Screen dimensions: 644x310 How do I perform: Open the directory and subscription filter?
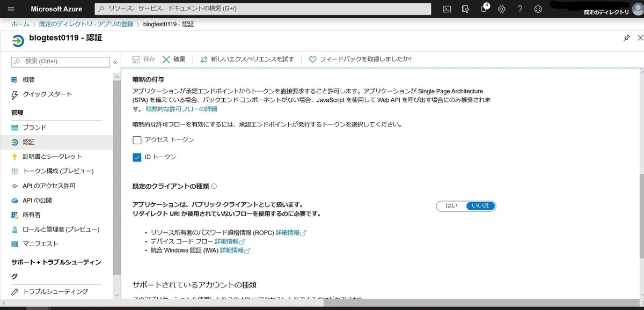pos(465,9)
